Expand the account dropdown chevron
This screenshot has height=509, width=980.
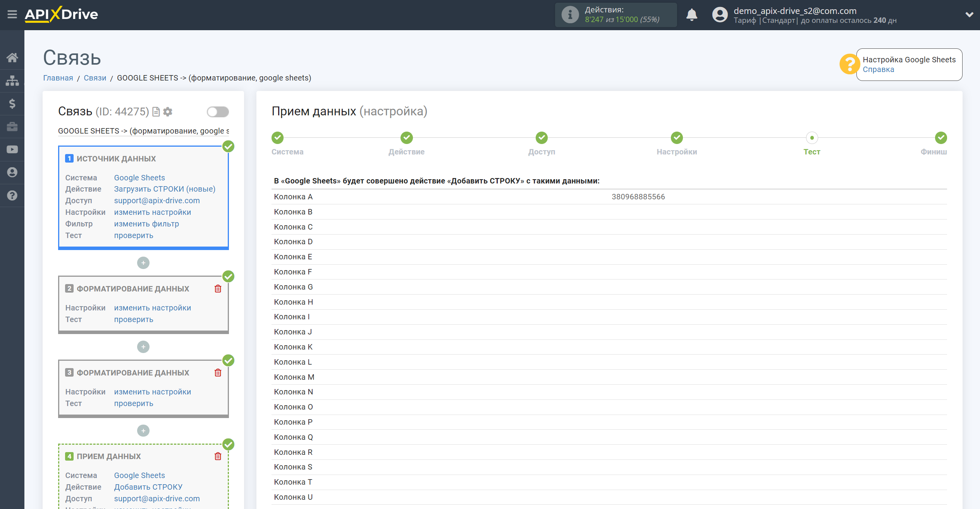click(969, 15)
